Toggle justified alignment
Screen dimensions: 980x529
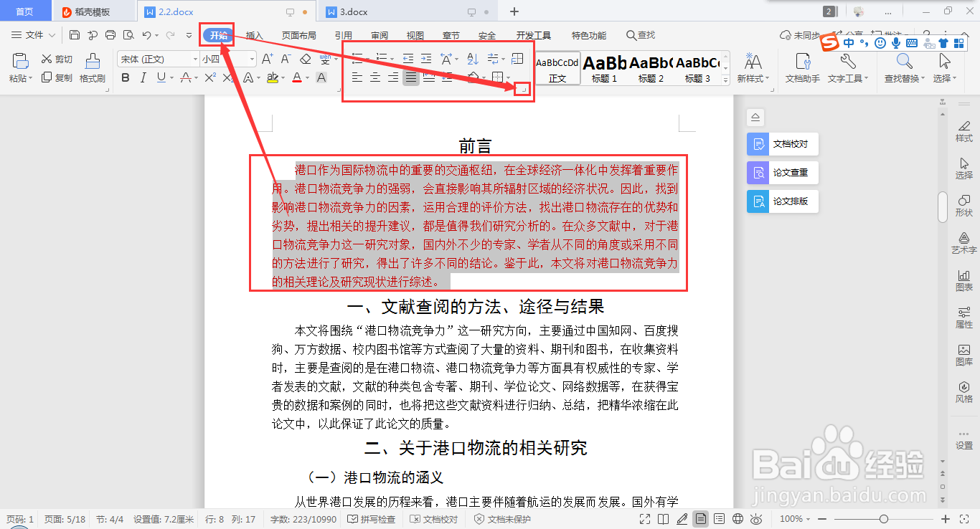tap(411, 77)
